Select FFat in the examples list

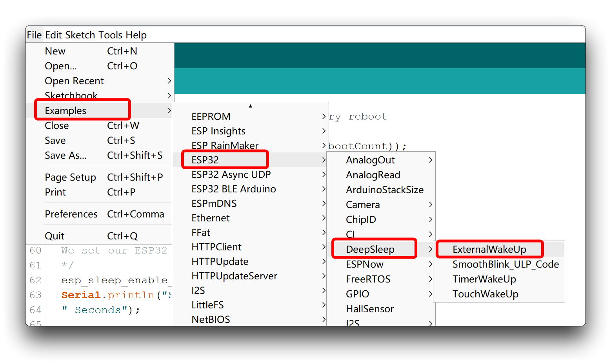(x=250, y=232)
